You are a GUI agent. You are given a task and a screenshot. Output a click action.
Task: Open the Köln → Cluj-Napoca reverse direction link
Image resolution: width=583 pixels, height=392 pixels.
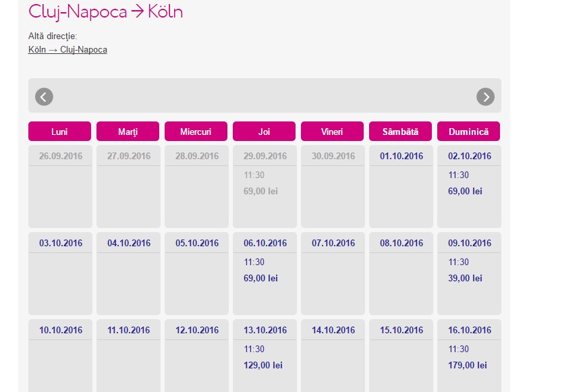tap(67, 49)
